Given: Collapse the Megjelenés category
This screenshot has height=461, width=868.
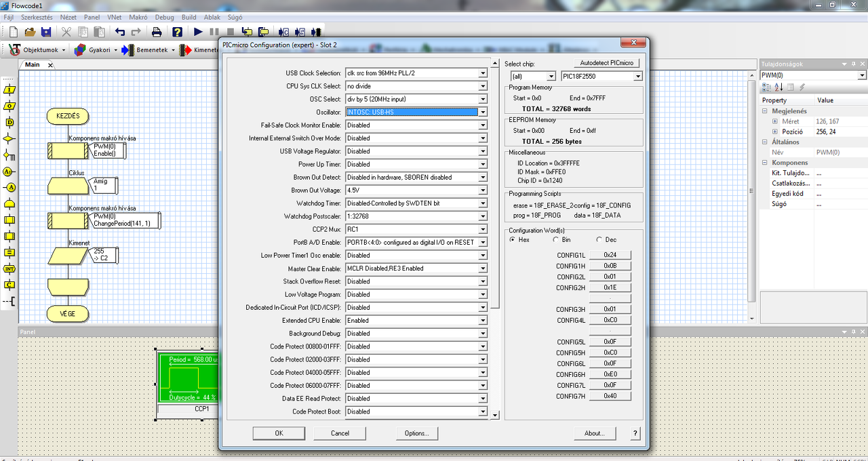Looking at the screenshot, I should pyautogui.click(x=765, y=111).
